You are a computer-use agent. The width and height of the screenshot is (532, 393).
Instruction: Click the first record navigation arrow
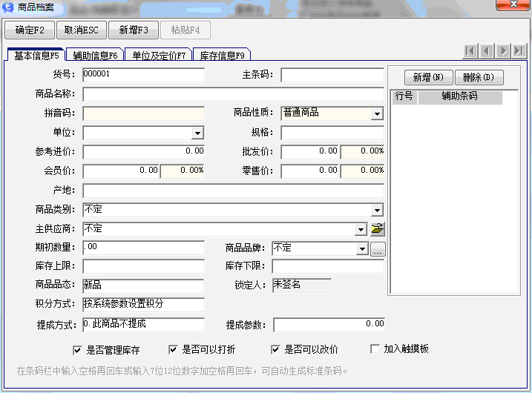click(x=470, y=51)
